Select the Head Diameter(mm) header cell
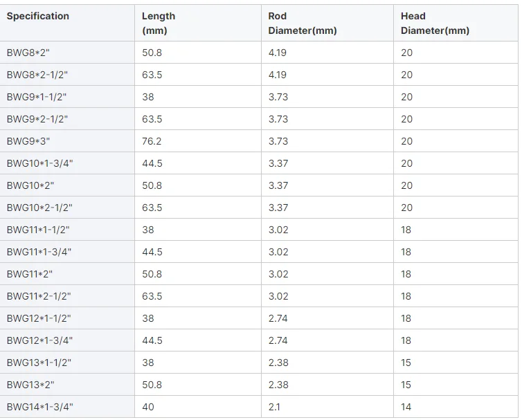Image resolution: width=522 pixels, height=420 pixels. 435,23
